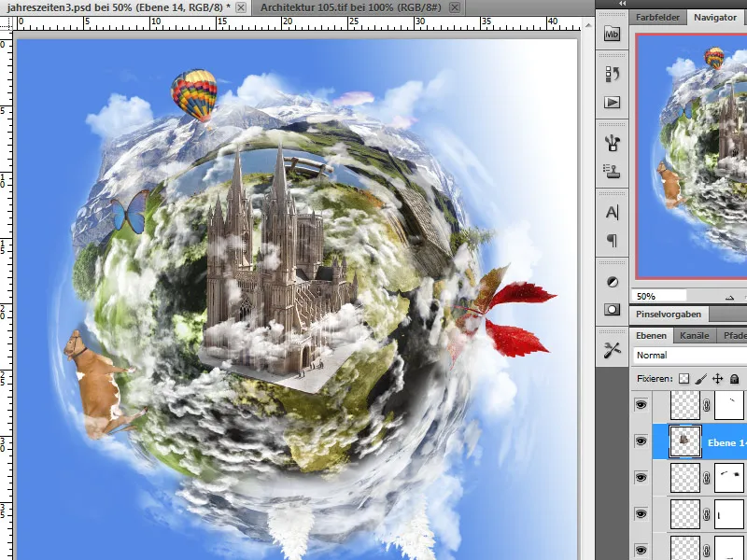Click the lock image pixels brush icon
Screen dimensions: 747x560
click(x=700, y=379)
